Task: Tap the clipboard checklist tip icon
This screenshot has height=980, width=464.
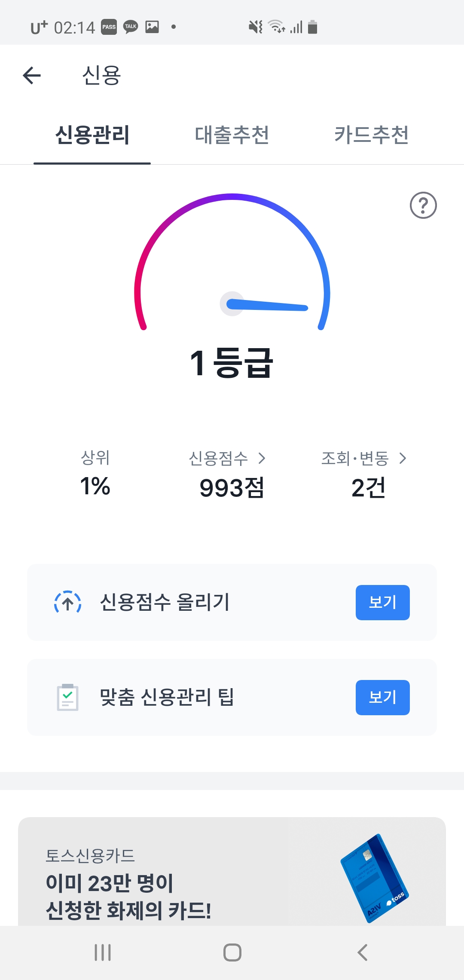Action: 68,697
